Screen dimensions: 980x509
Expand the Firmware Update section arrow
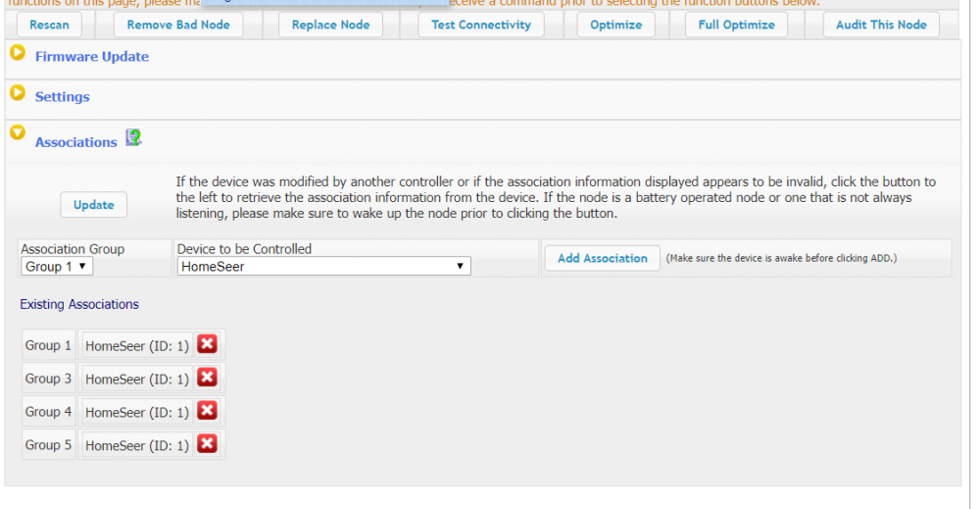(x=18, y=53)
